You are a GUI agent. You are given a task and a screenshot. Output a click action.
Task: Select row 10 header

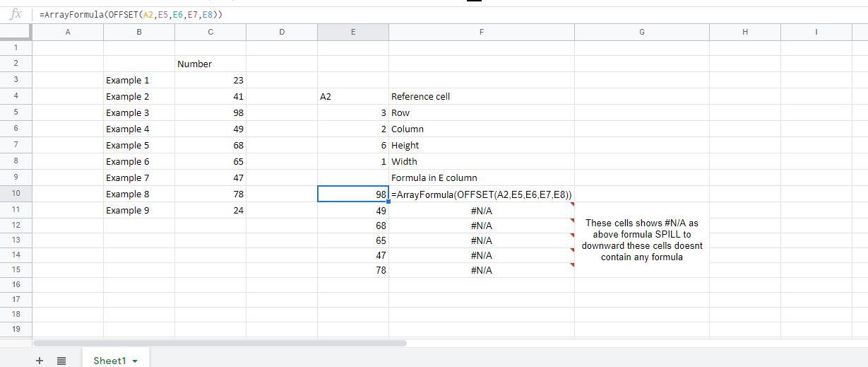16,194
